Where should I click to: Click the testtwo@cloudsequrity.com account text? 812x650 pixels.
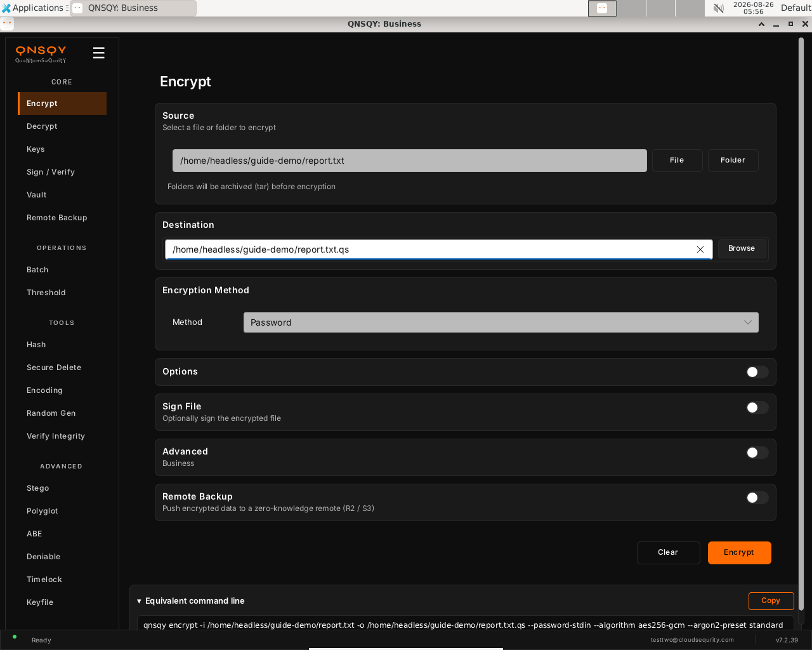click(692, 640)
